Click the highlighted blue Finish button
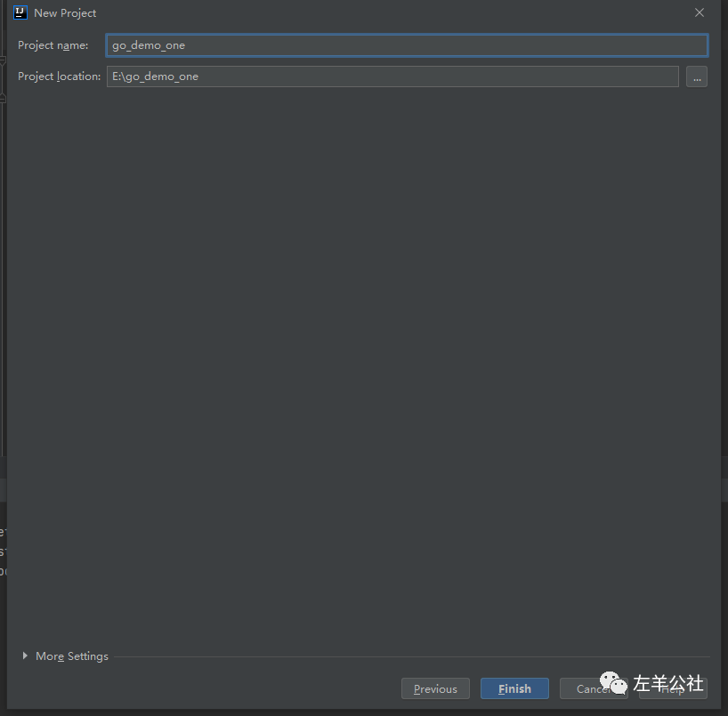728x716 pixels. click(x=514, y=688)
